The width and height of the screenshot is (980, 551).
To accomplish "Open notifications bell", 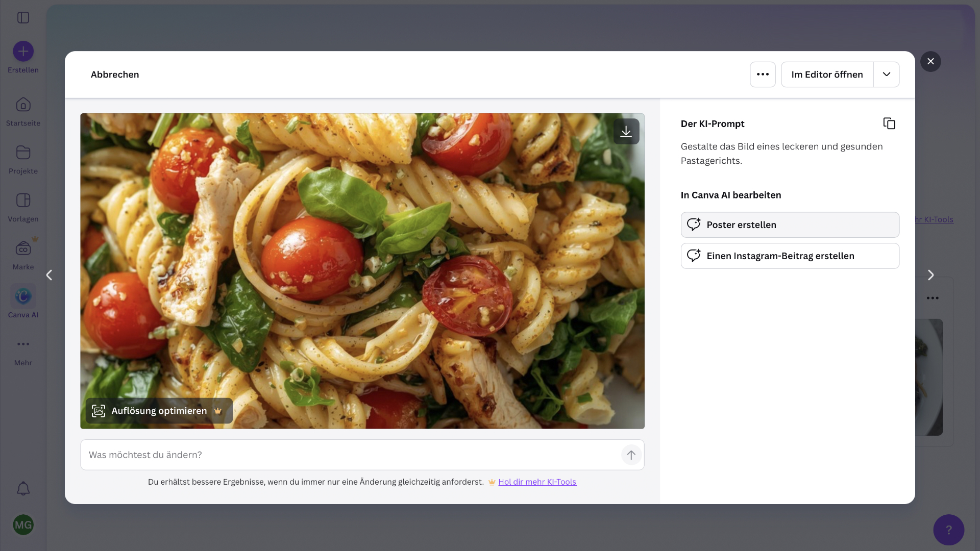I will point(23,489).
